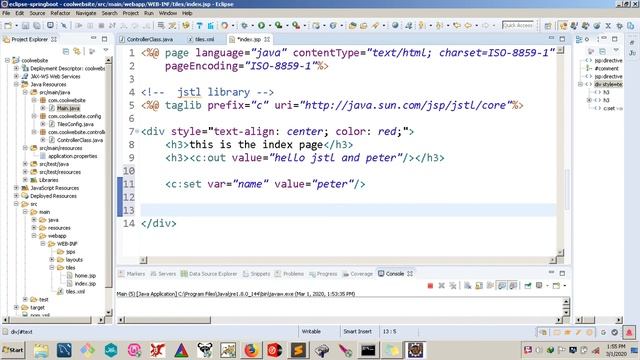This screenshot has width=640, height=360.
Task: Open the Navigate menu
Action: [86, 13]
